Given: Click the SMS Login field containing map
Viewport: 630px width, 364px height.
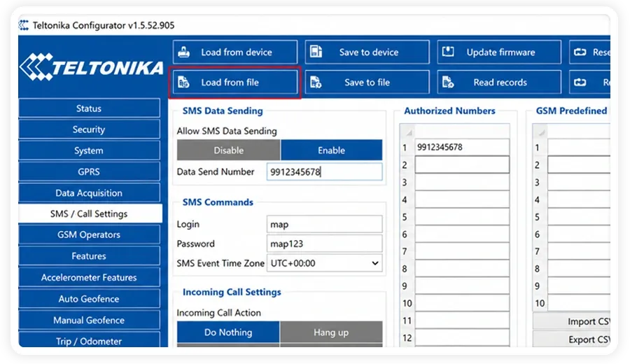Looking at the screenshot, I should pyautogui.click(x=324, y=224).
